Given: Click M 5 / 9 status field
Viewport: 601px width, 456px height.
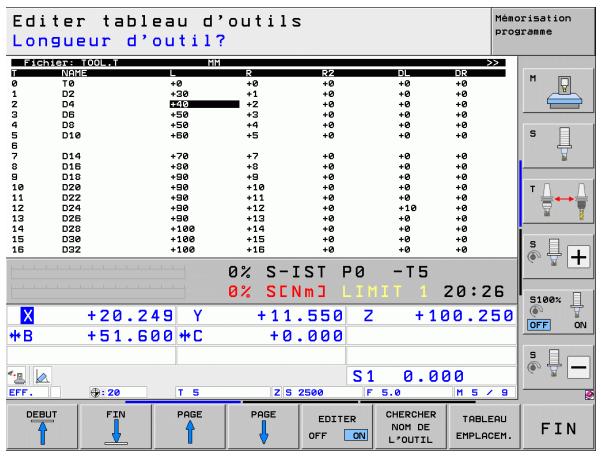Looking at the screenshot, I should click(x=484, y=392).
